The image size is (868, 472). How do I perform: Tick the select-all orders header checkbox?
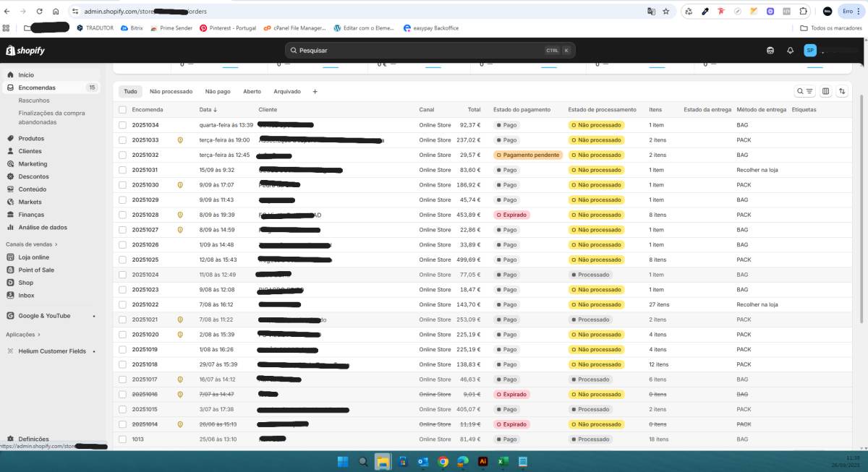pyautogui.click(x=122, y=110)
